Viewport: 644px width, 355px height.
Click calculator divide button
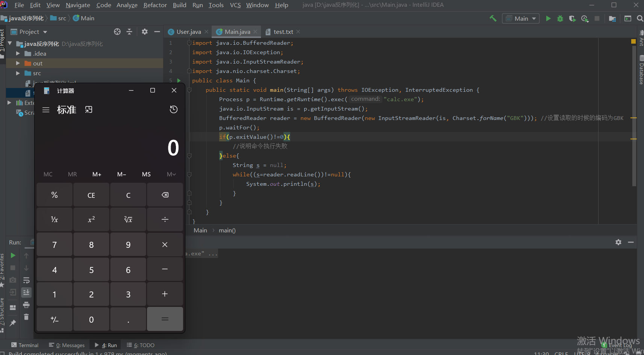tap(165, 219)
